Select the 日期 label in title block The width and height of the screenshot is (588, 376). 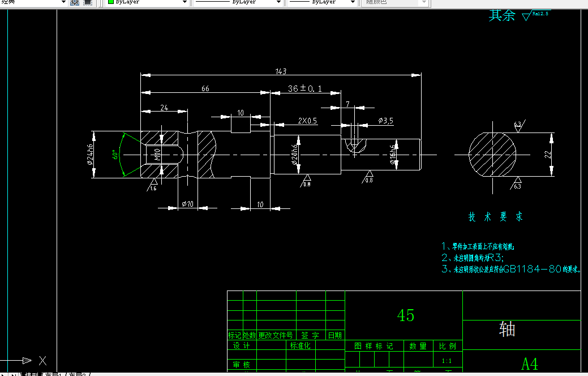pyautogui.click(x=335, y=335)
